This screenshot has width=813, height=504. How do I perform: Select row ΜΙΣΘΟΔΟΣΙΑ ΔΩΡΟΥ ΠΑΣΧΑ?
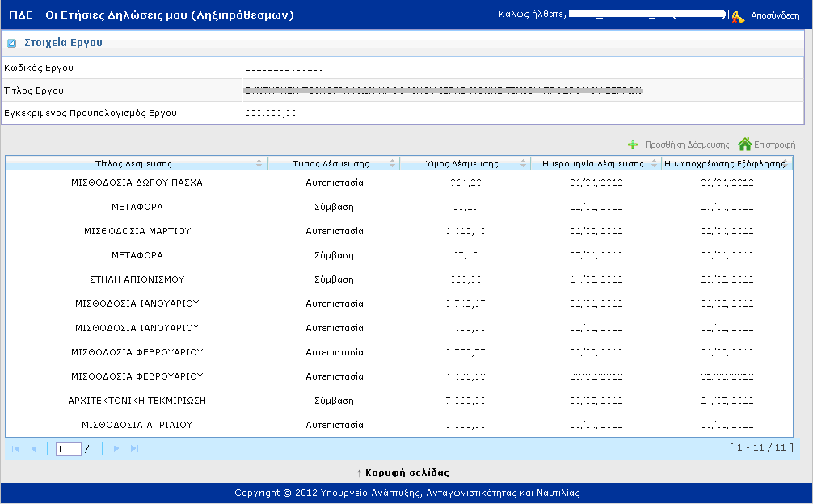[x=399, y=183]
